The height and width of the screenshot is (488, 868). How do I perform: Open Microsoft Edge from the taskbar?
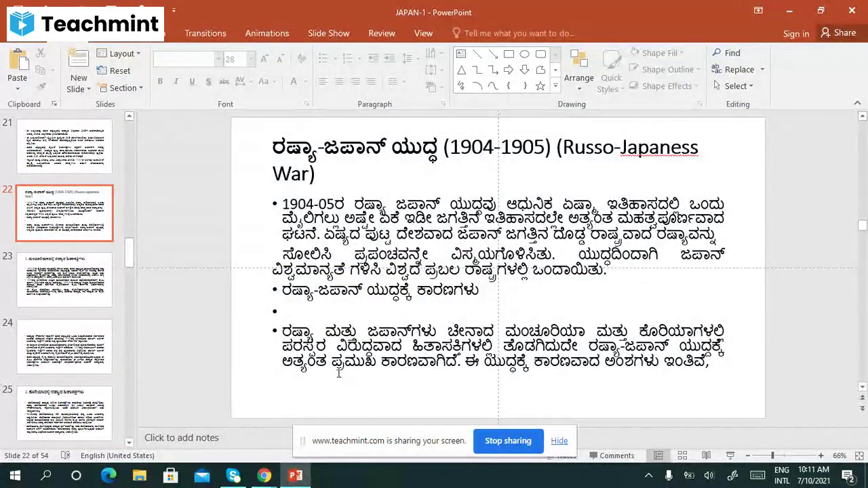click(x=108, y=476)
